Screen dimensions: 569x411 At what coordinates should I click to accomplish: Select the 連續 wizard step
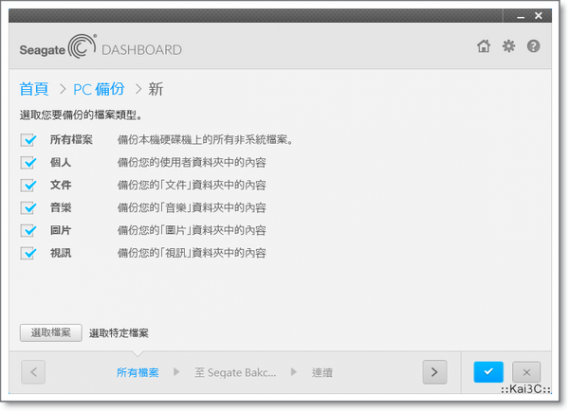pyautogui.click(x=322, y=373)
